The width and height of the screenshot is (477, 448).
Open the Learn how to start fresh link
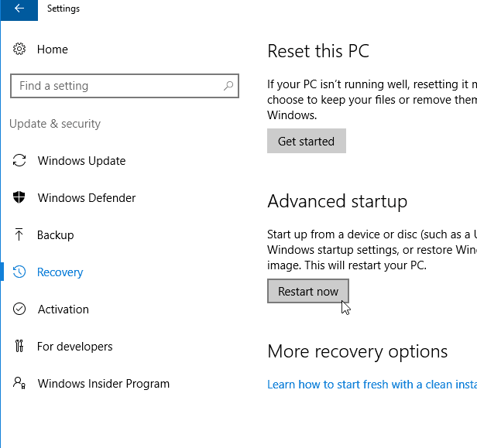372,385
